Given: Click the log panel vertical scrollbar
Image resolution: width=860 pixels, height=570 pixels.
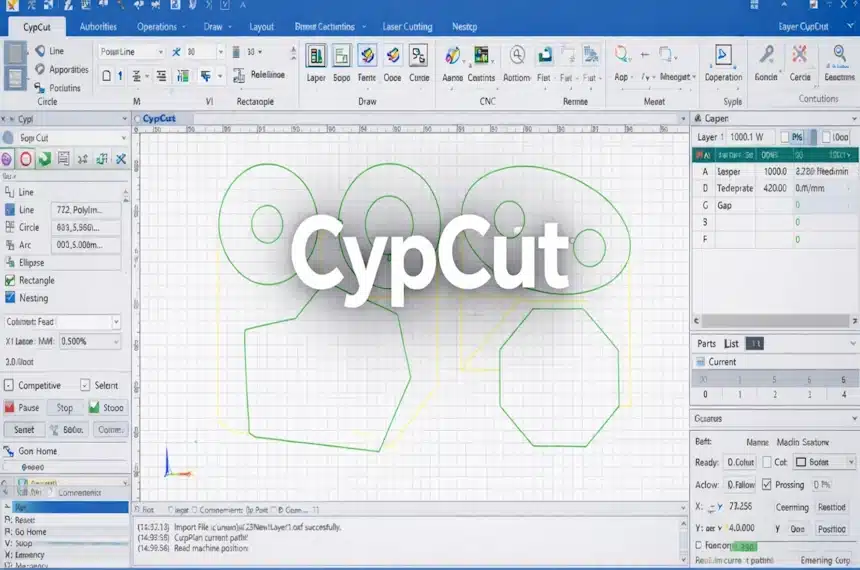Looking at the screenshot, I should coord(683,541).
